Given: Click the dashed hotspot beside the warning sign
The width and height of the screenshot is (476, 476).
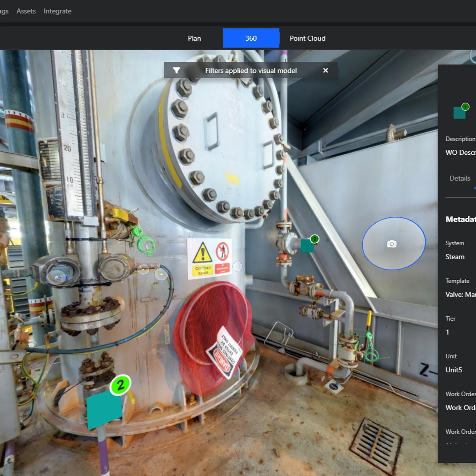Looking at the screenshot, I should (237, 266).
